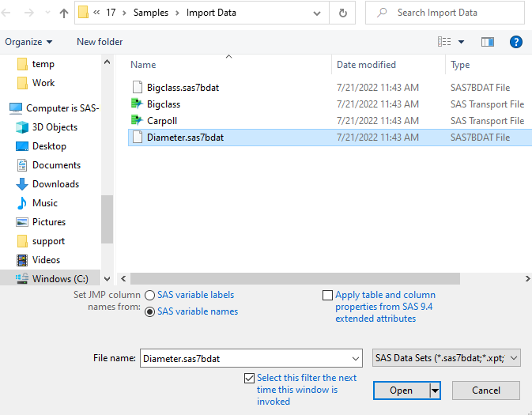Click Downloads blue arrow icon
532x415 pixels.
coord(22,184)
